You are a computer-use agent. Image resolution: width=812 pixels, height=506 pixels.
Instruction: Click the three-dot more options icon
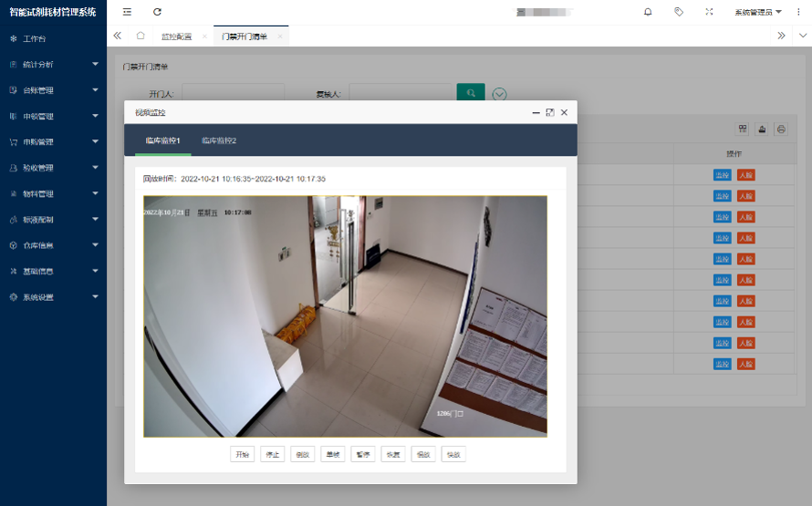[x=798, y=12]
